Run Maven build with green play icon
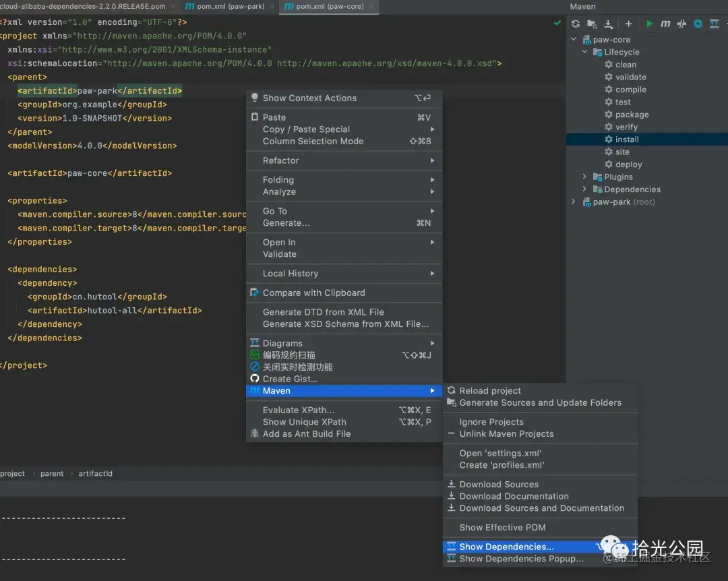Image resolution: width=728 pixels, height=581 pixels. coord(649,24)
